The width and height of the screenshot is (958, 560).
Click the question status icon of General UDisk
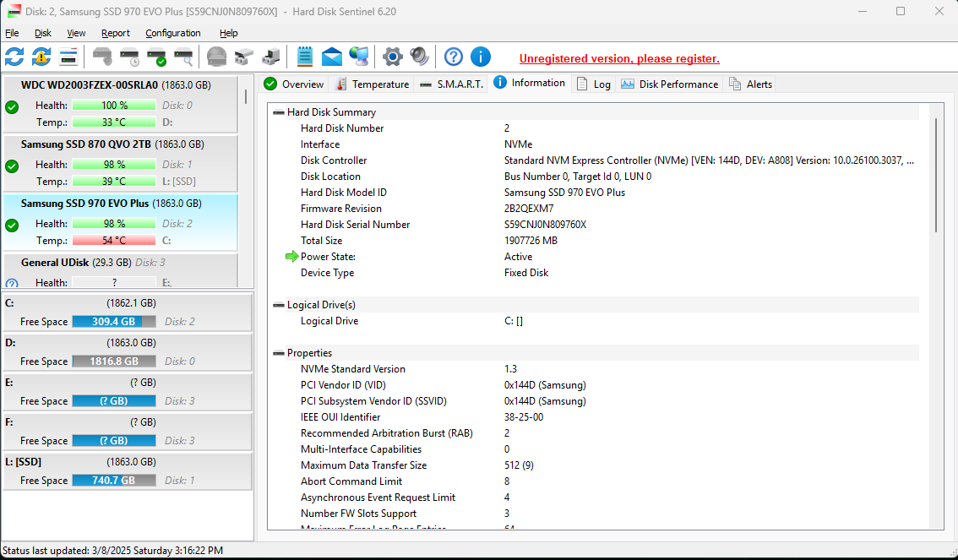coord(12,283)
